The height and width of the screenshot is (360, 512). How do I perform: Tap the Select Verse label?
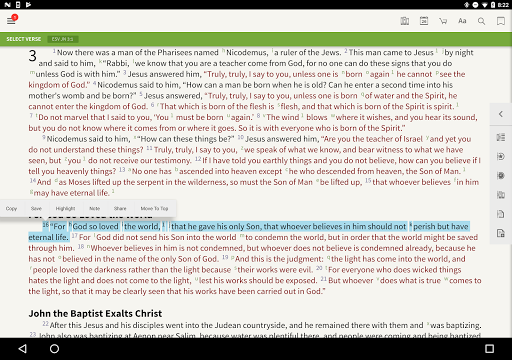[24, 39]
